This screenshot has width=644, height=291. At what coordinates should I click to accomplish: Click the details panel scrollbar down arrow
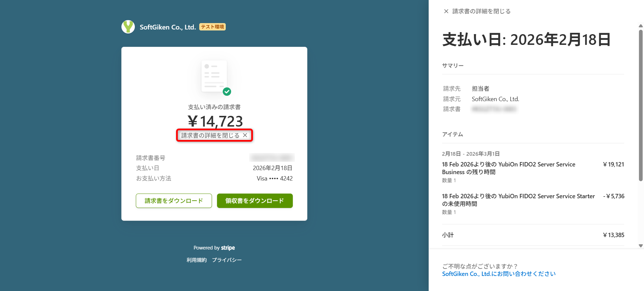pos(641,246)
